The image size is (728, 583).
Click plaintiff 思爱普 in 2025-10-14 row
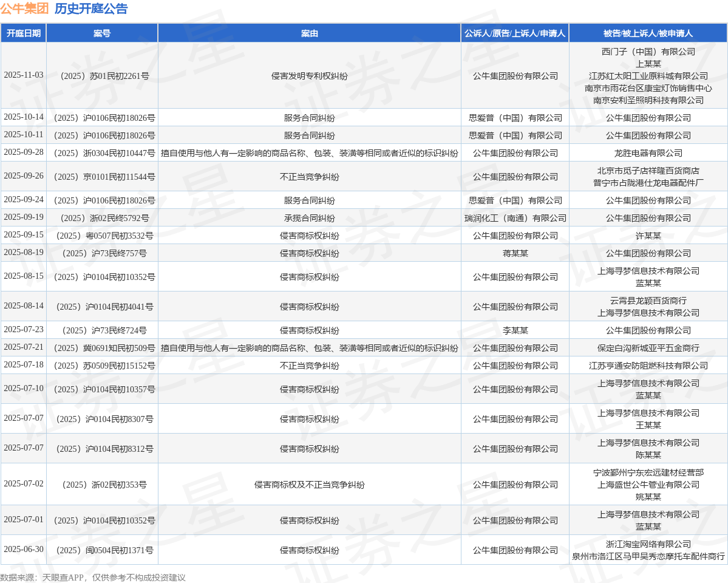tap(515, 118)
